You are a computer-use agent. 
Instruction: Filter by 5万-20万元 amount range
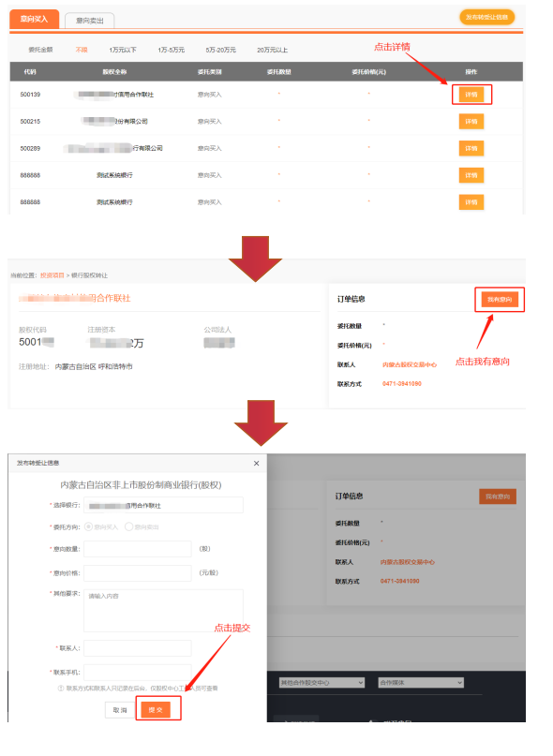pos(220,51)
